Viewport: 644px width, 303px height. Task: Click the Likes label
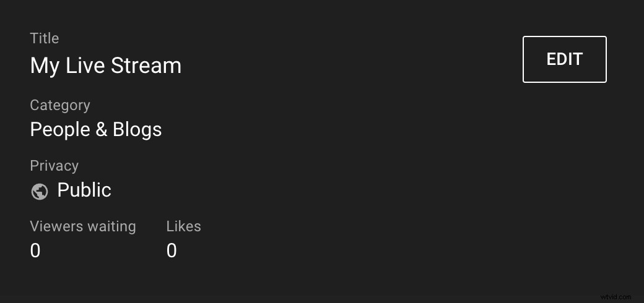(183, 226)
